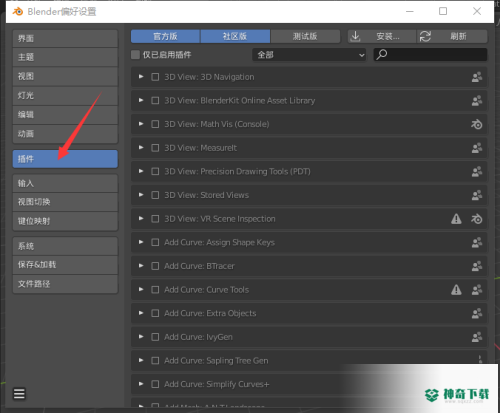Click the 安装... button label
This screenshot has height=413, width=500.
388,36
